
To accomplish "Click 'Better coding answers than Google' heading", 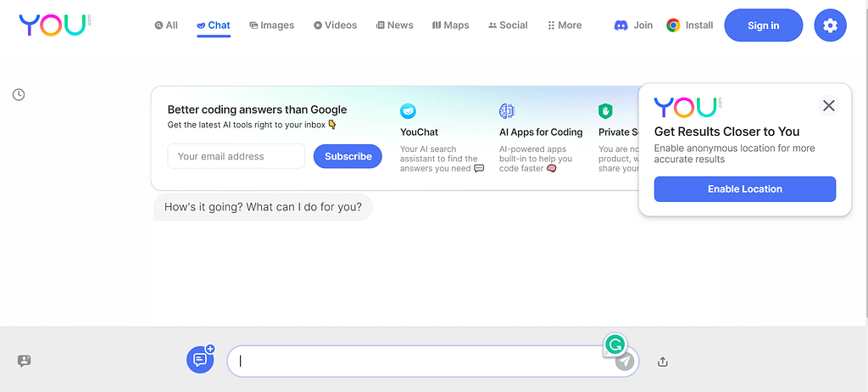I will 258,109.
